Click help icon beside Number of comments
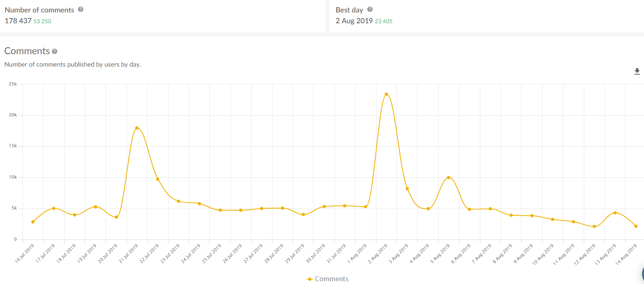The height and width of the screenshot is (284, 644). coord(81,10)
